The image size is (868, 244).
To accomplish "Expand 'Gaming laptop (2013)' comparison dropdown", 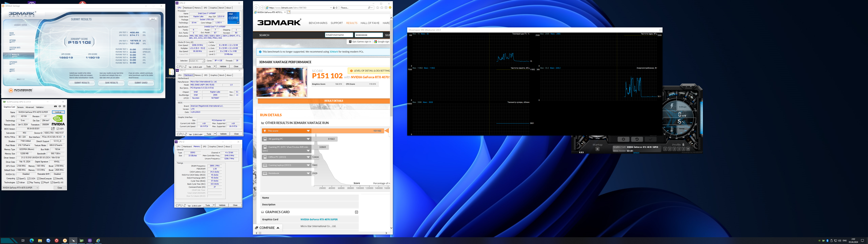I will (308, 165).
